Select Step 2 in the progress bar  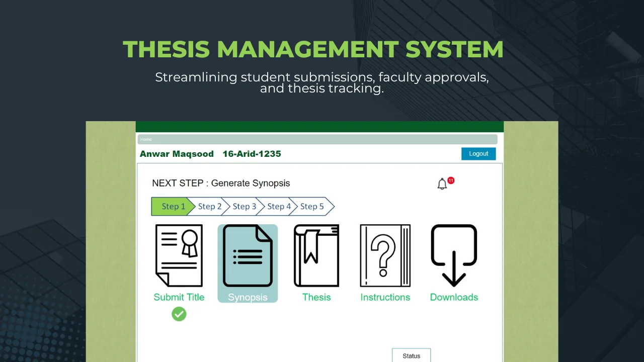point(210,207)
